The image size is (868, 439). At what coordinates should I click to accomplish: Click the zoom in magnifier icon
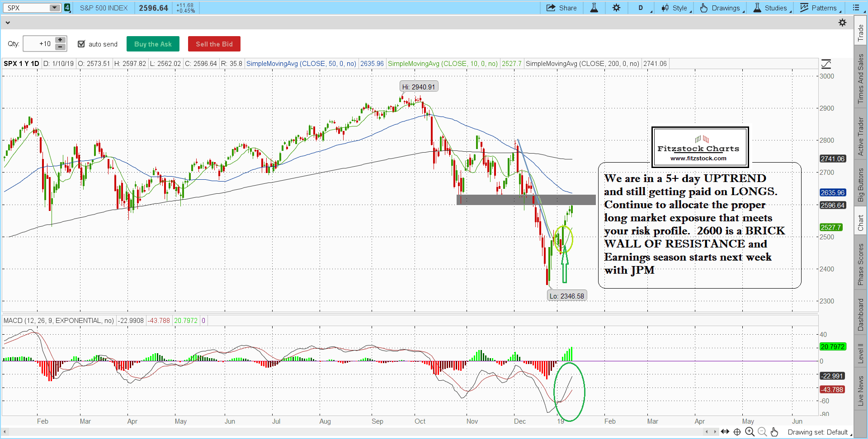(x=750, y=432)
